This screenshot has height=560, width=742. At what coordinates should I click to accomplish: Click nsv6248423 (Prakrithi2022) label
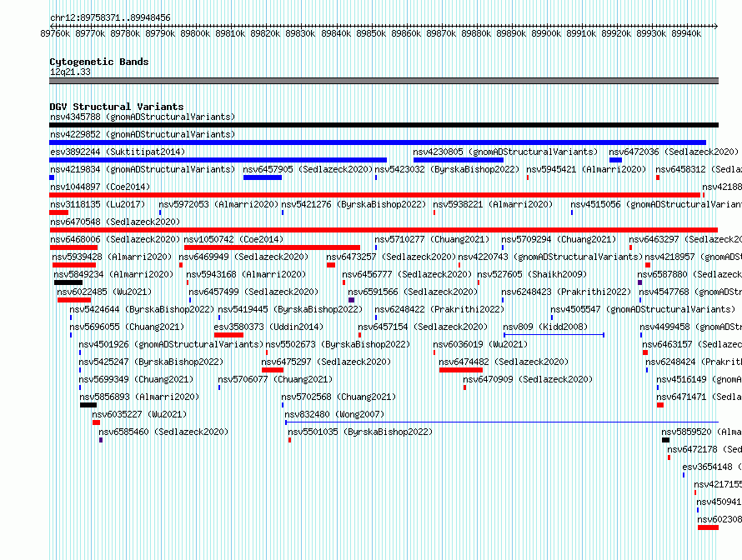tap(566, 292)
